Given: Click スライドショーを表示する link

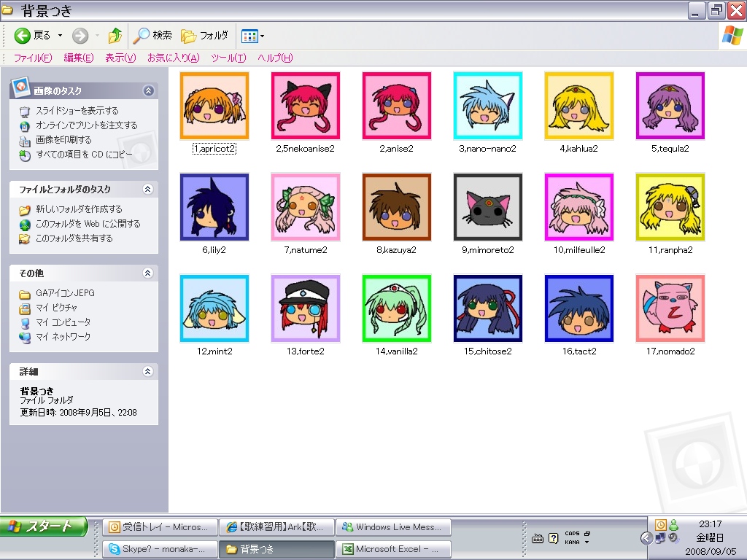Looking at the screenshot, I should [x=77, y=111].
